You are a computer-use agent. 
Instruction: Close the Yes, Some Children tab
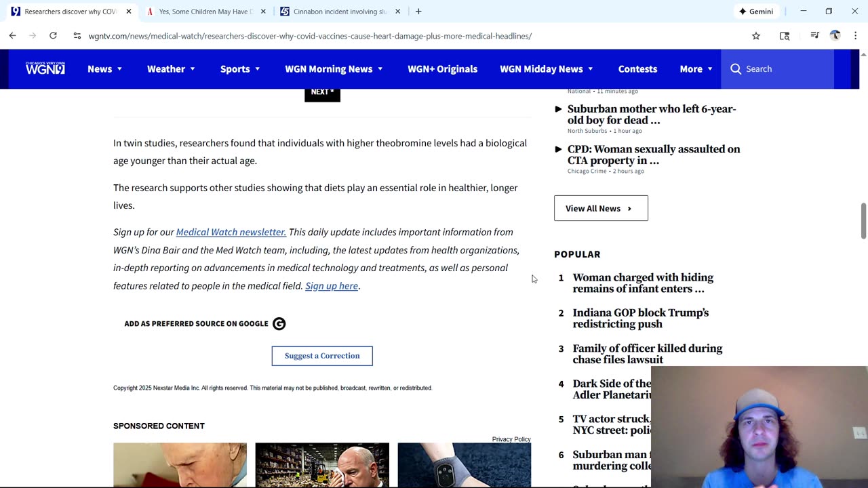click(263, 12)
